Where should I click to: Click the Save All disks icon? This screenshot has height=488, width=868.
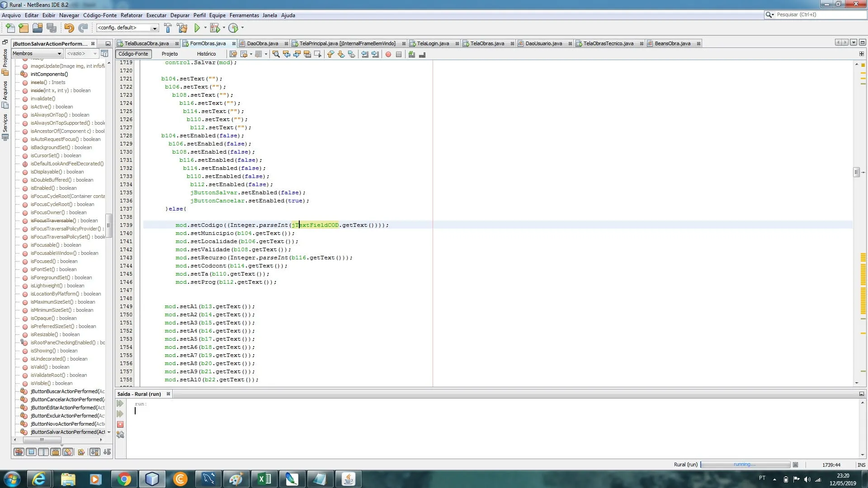tap(52, 28)
